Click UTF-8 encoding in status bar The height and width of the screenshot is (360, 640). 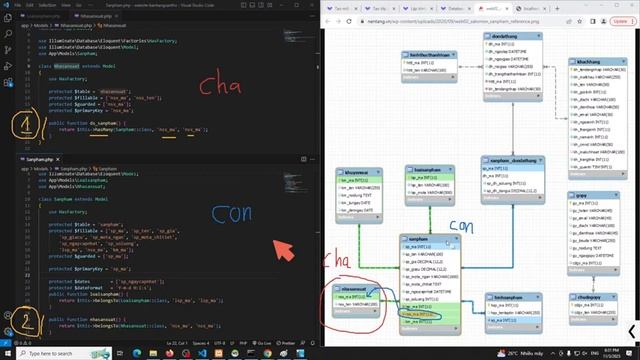click(220, 343)
